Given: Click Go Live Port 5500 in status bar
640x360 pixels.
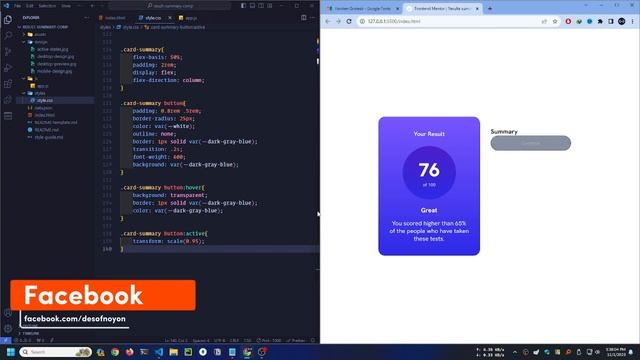Looking at the screenshot, I should [269, 340].
